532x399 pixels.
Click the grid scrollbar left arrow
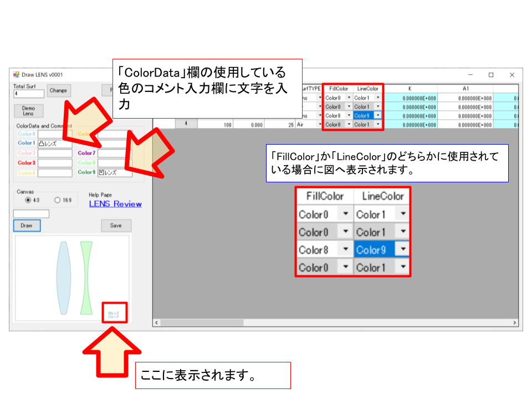(x=156, y=323)
